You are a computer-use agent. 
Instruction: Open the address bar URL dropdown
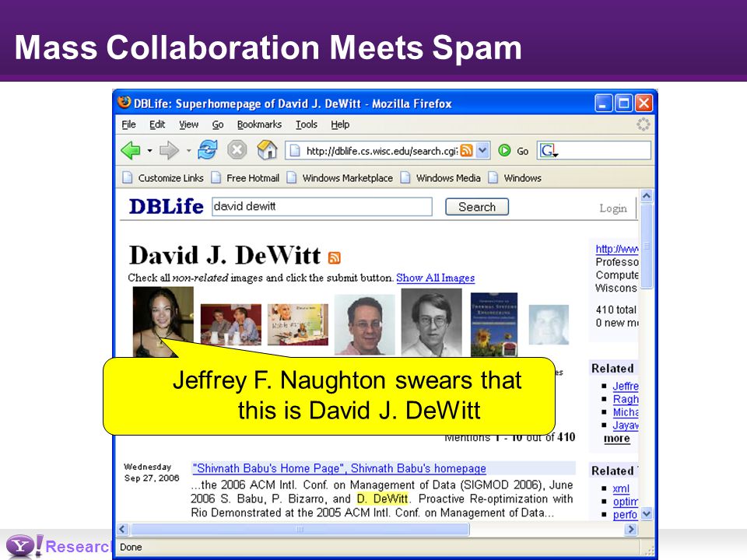click(482, 150)
